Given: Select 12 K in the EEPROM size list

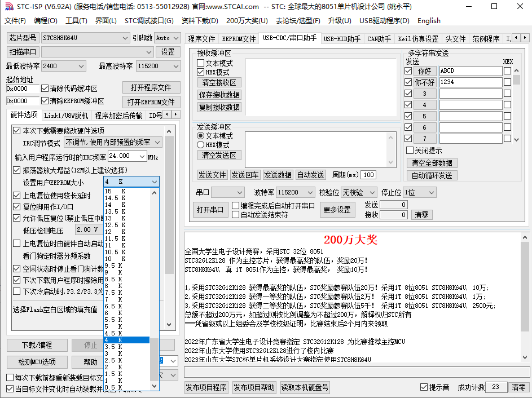Looking at the screenshot, I should (126, 232).
